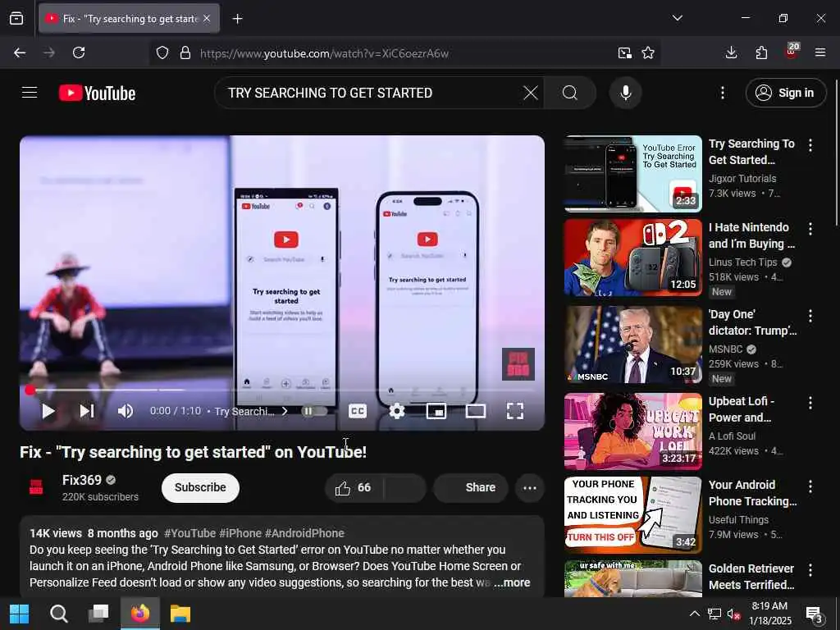Open the Firefox View icon
840x630 pixels.
point(16,19)
